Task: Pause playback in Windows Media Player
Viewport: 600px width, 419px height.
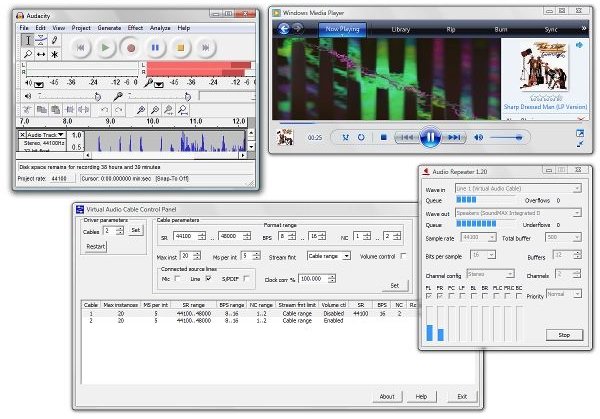Action: tap(430, 137)
